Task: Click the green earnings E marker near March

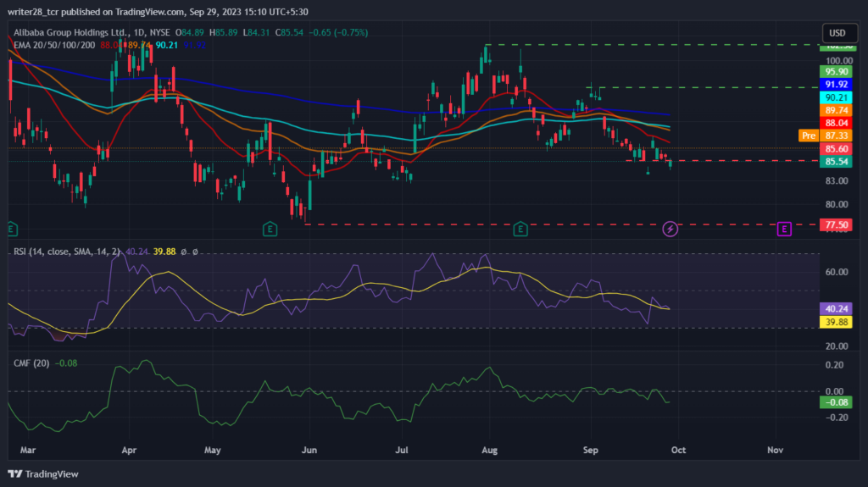Action: point(12,229)
